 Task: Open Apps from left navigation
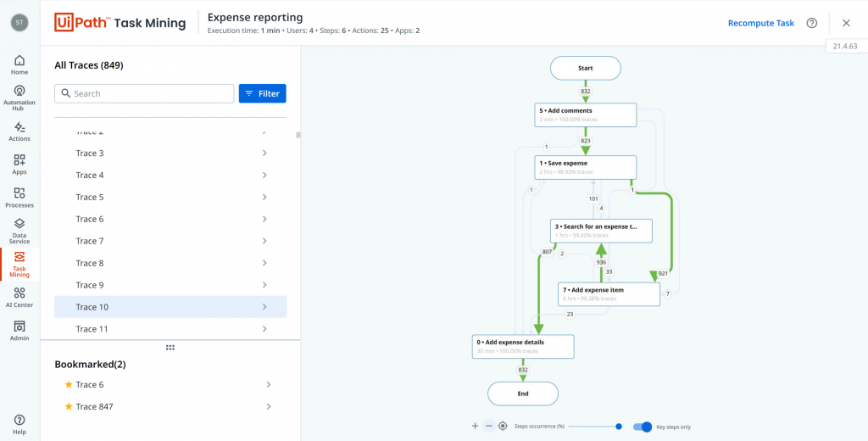pos(20,165)
